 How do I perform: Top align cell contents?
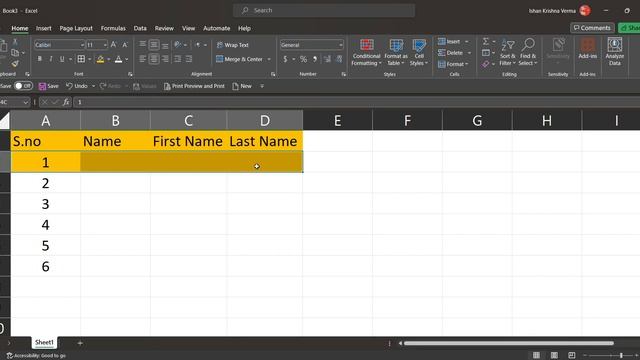142,44
